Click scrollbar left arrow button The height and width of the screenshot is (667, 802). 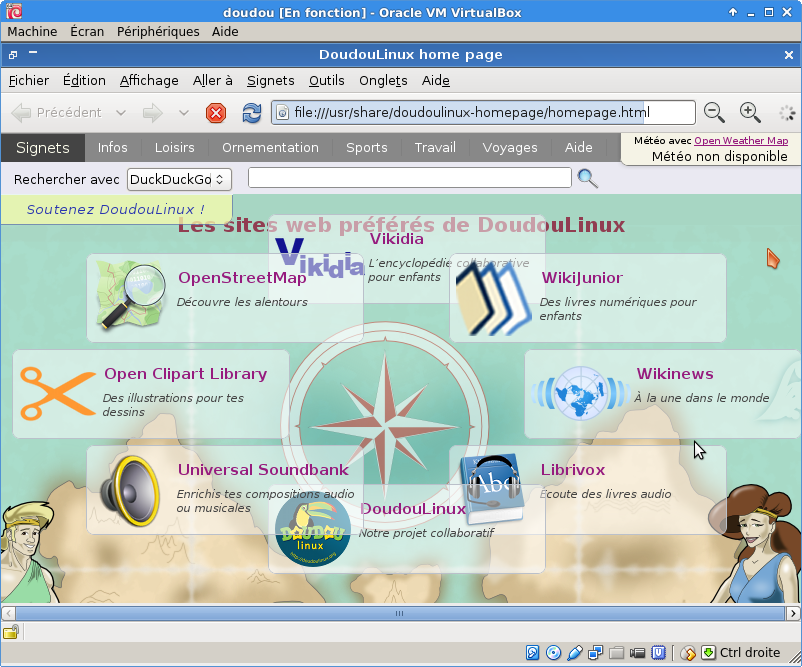click(x=8, y=613)
